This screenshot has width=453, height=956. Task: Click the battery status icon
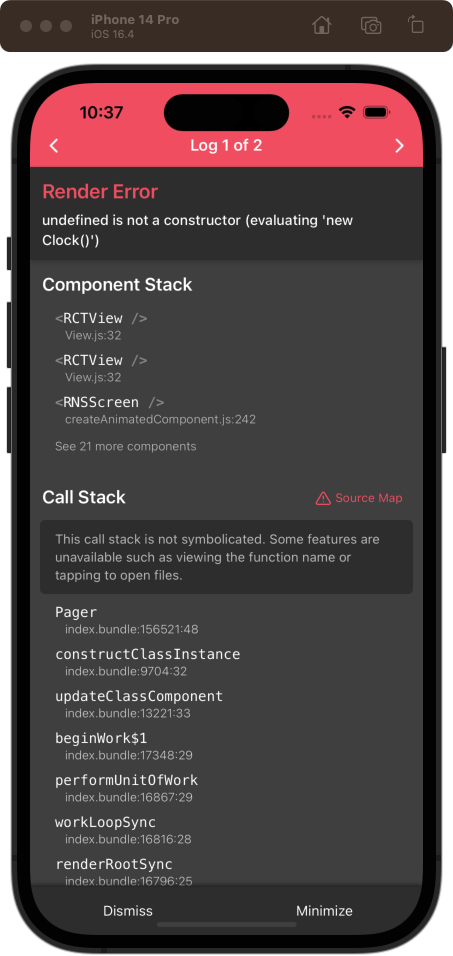point(377,112)
